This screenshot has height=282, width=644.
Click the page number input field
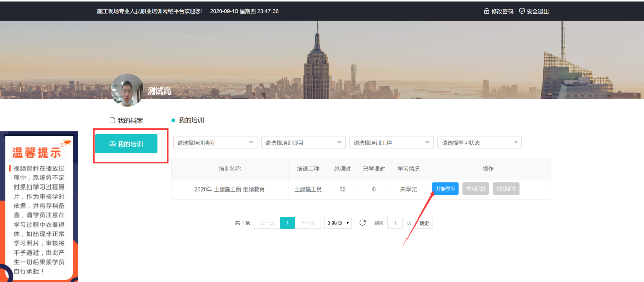pyautogui.click(x=395, y=223)
